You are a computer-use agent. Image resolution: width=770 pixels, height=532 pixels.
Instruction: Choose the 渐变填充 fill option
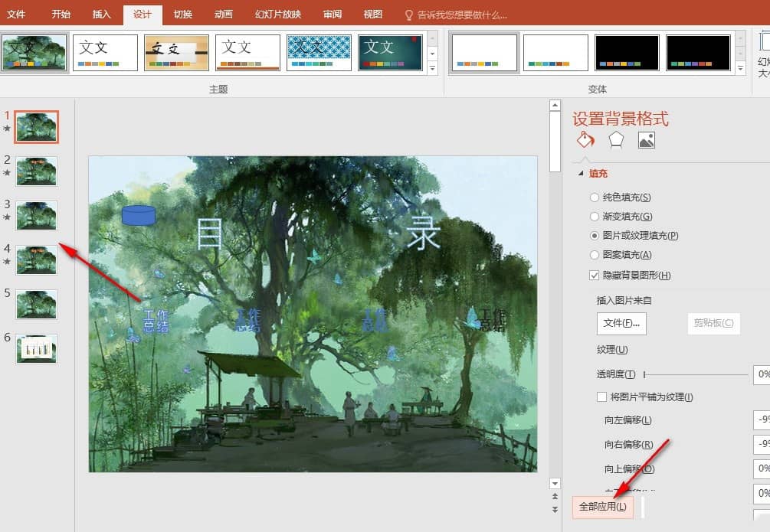tap(595, 217)
